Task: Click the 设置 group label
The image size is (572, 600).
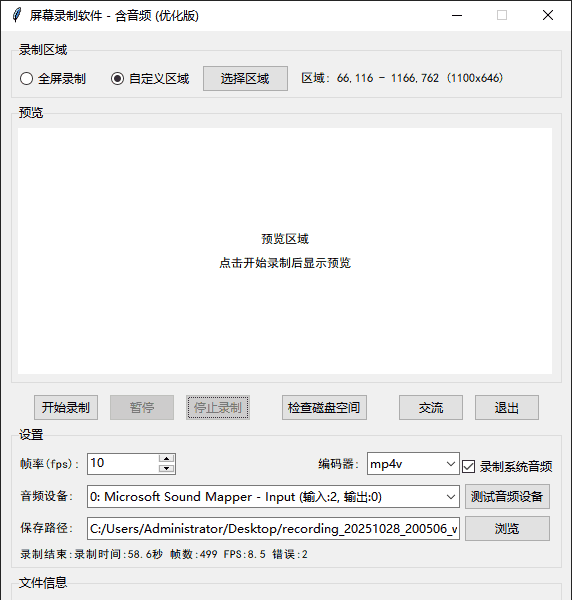Action: (x=31, y=435)
